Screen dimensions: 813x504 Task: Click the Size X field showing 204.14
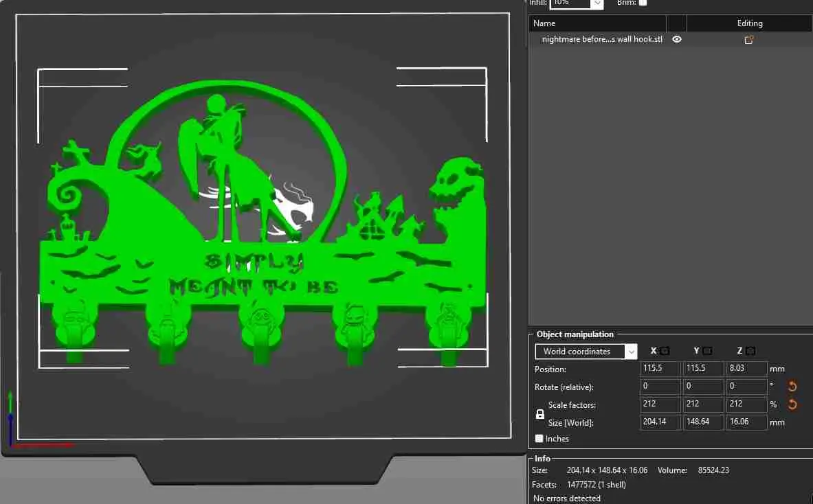(660, 422)
